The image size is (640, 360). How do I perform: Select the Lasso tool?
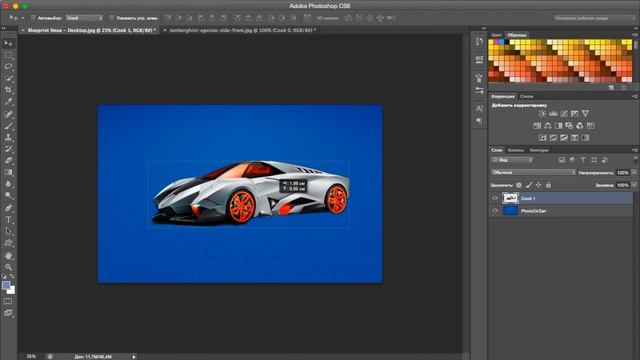click(8, 67)
